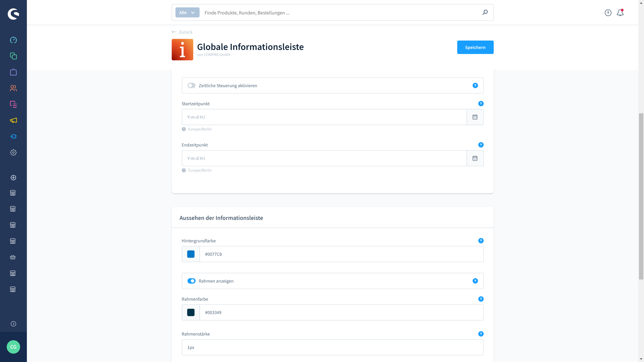Disable Rahmen anzeigen switch
This screenshot has width=644, height=362.
191,281
